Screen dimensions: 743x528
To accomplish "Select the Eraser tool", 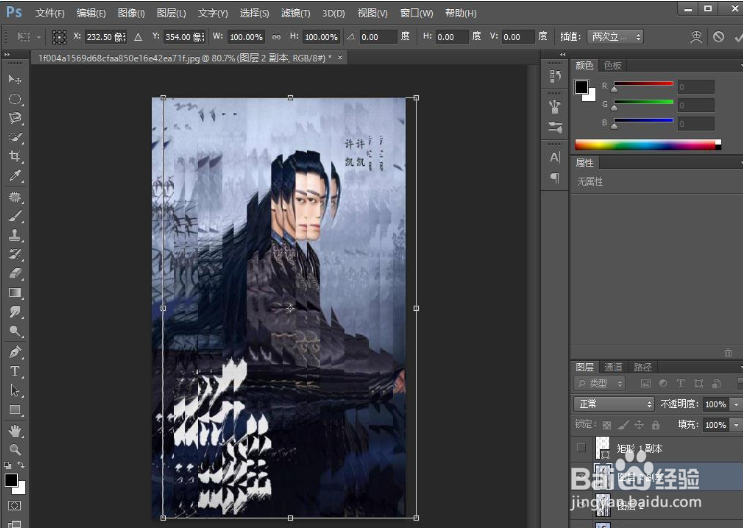I will [x=15, y=273].
